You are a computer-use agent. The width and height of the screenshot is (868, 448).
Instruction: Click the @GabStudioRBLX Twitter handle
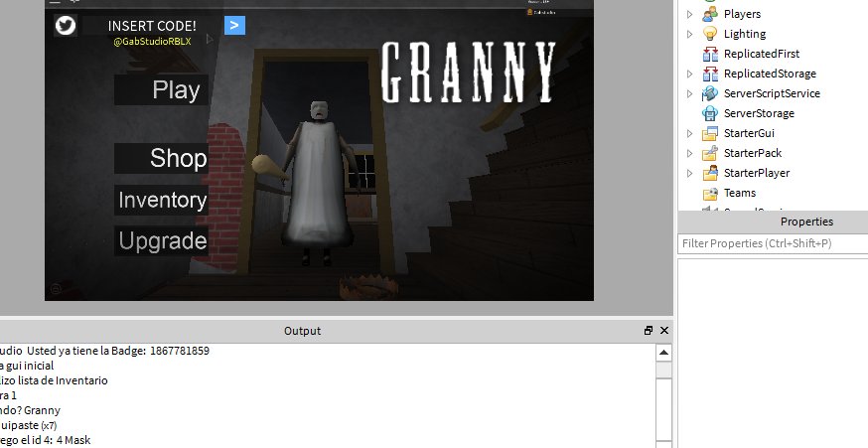152,42
